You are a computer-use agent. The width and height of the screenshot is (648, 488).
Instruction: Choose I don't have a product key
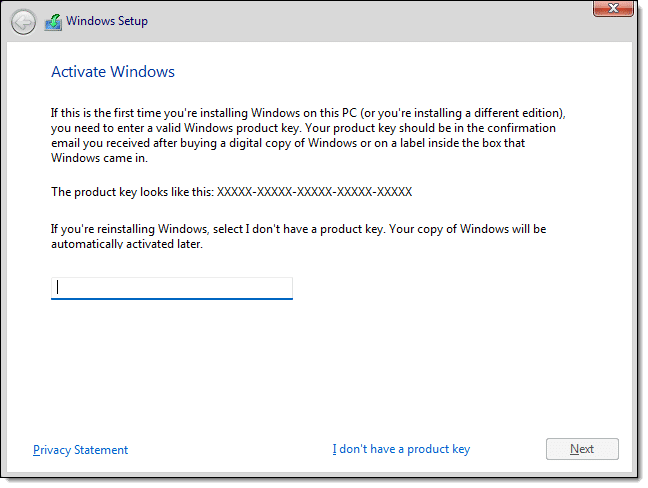[x=401, y=449]
